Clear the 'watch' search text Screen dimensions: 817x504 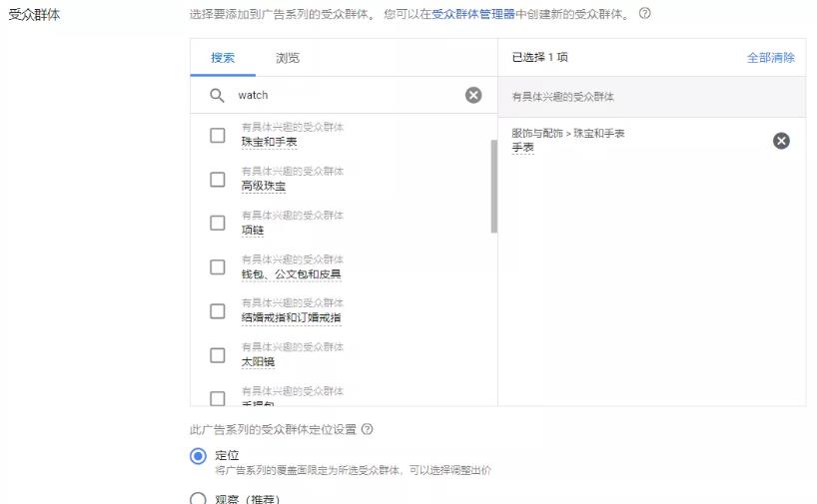pos(473,95)
